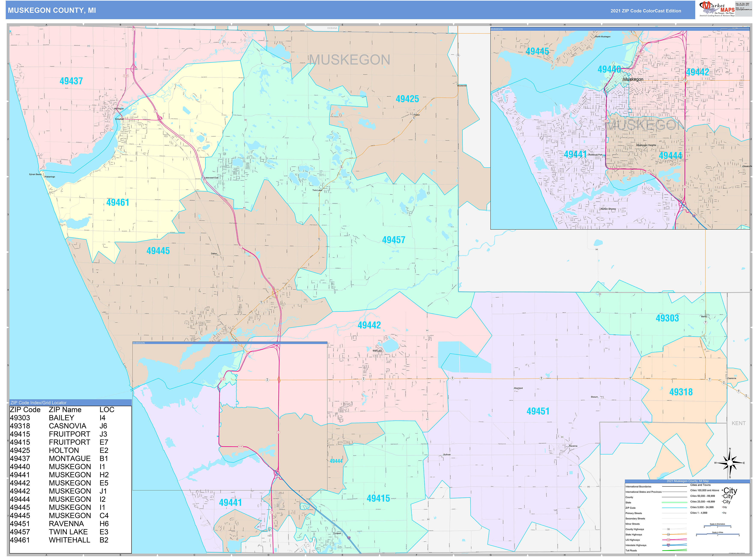Viewport: 756px width, 557px height.
Task: Click the toll-free number 1-888-434-MAPS
Action: click(741, 5)
